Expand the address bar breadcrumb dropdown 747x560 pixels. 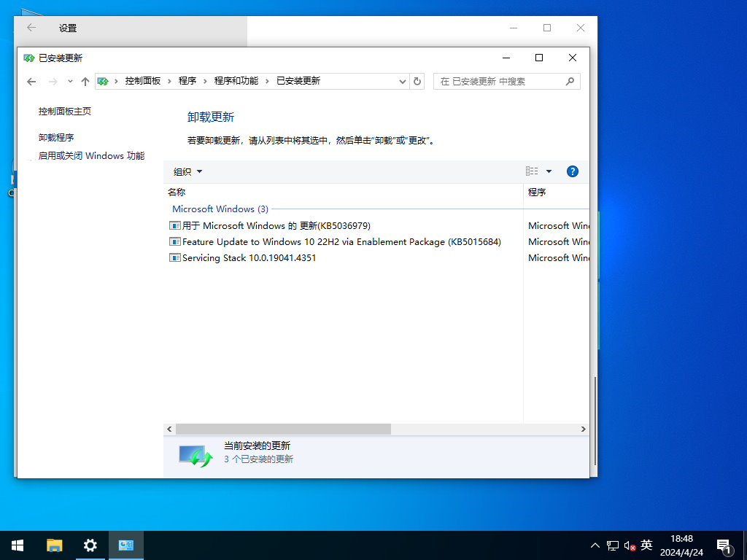tap(403, 81)
